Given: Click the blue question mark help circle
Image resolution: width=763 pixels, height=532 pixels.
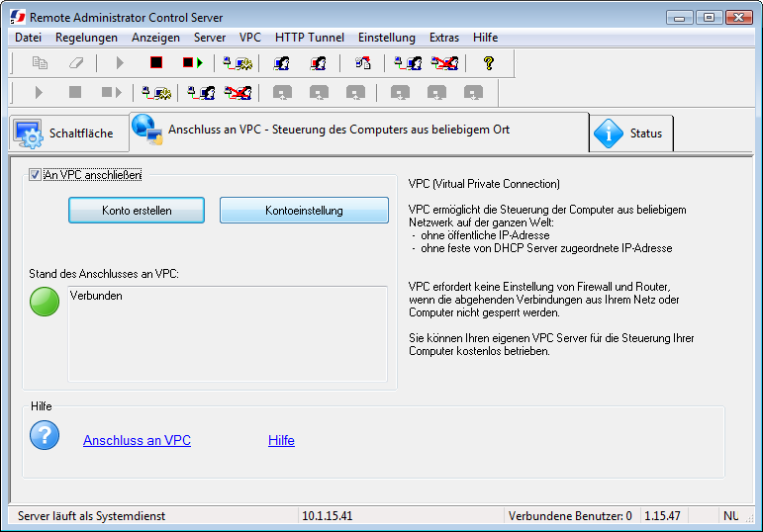Looking at the screenshot, I should point(45,435).
